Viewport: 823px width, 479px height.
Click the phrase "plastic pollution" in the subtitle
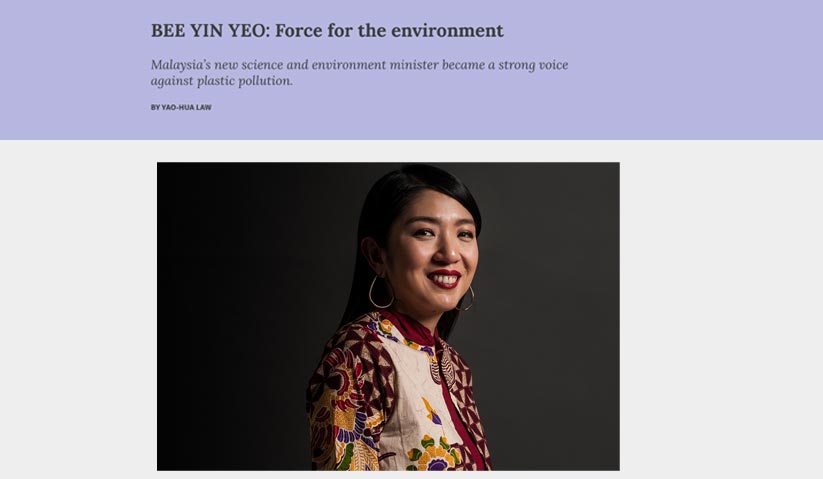tap(245, 81)
